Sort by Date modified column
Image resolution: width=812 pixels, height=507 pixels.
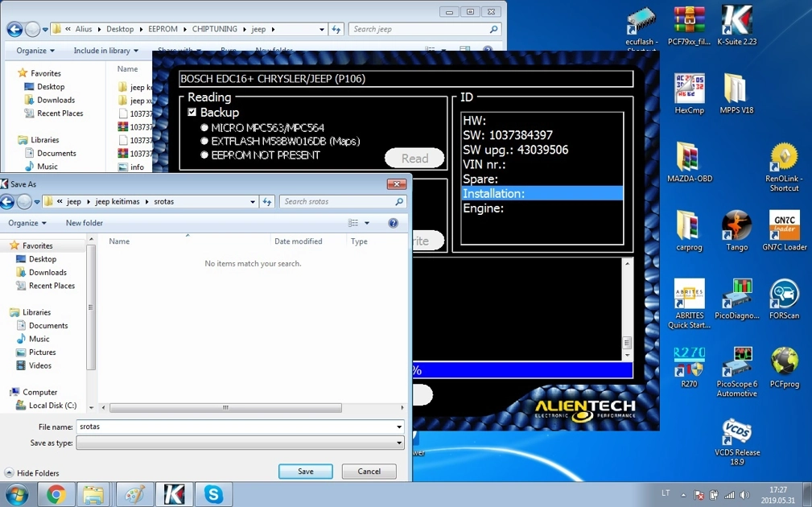pyautogui.click(x=299, y=241)
